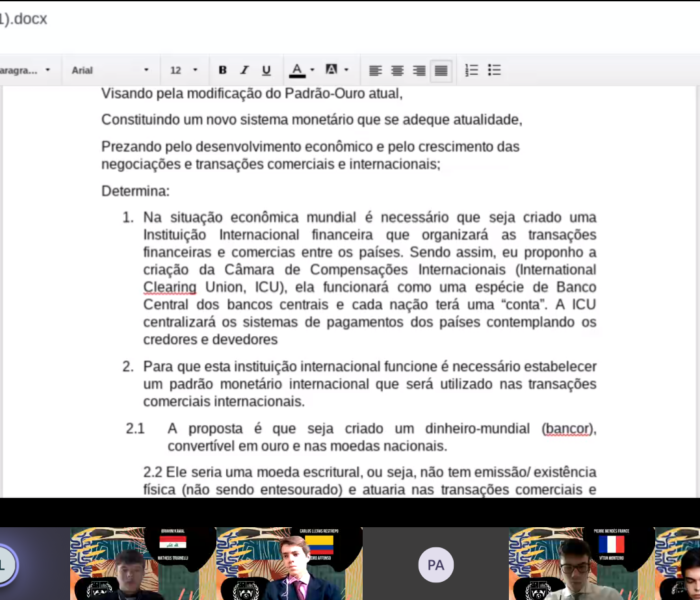700x600 pixels.
Task: Open the paragraph style dropdown
Action: tap(25, 70)
